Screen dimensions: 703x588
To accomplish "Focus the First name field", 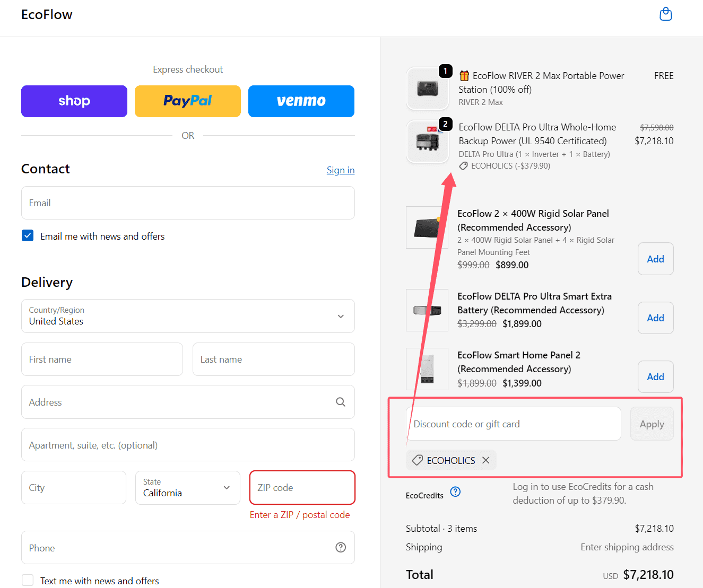I will click(x=102, y=359).
